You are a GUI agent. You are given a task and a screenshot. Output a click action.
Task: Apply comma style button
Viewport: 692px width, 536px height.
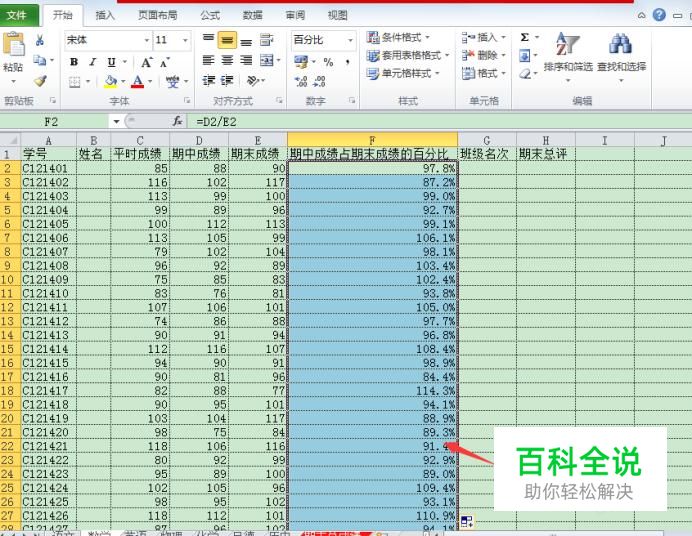[x=348, y=62]
